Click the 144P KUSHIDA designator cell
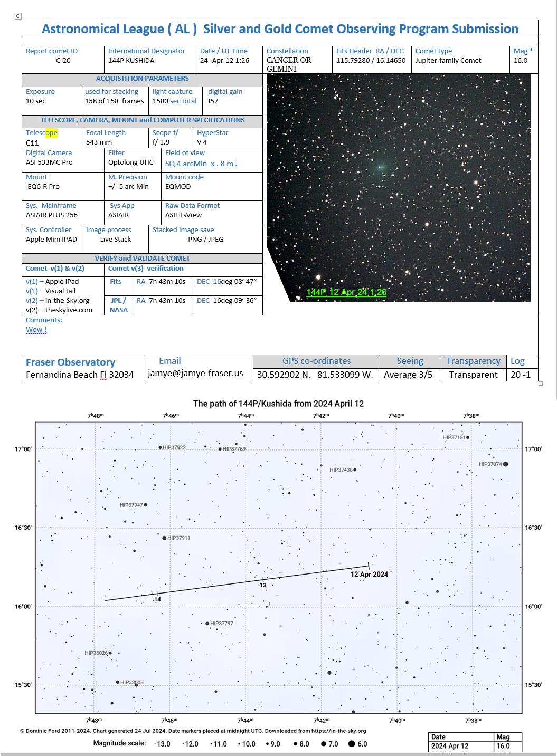The height and width of the screenshot is (756, 557). click(131, 61)
